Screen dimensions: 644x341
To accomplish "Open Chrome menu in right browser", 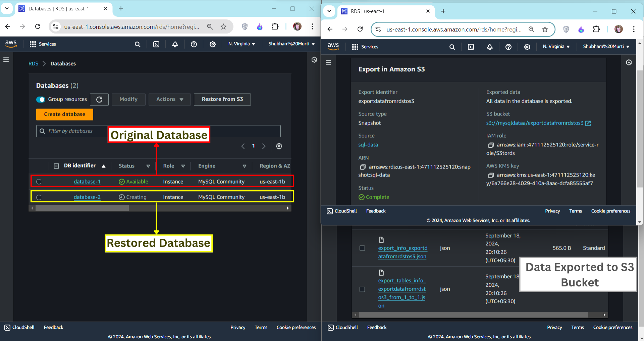I will tap(634, 29).
